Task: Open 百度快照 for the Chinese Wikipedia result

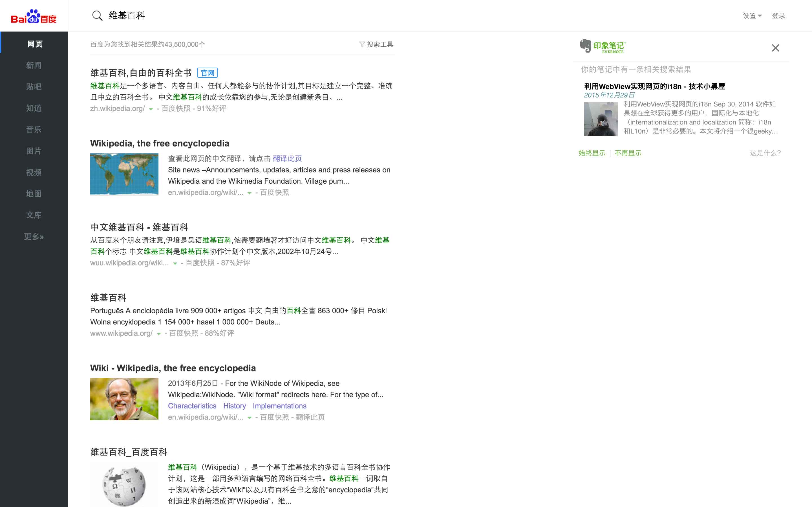Action: [176, 108]
